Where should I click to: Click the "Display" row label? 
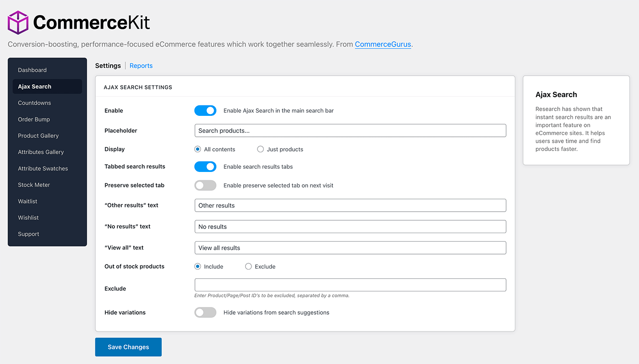point(115,149)
